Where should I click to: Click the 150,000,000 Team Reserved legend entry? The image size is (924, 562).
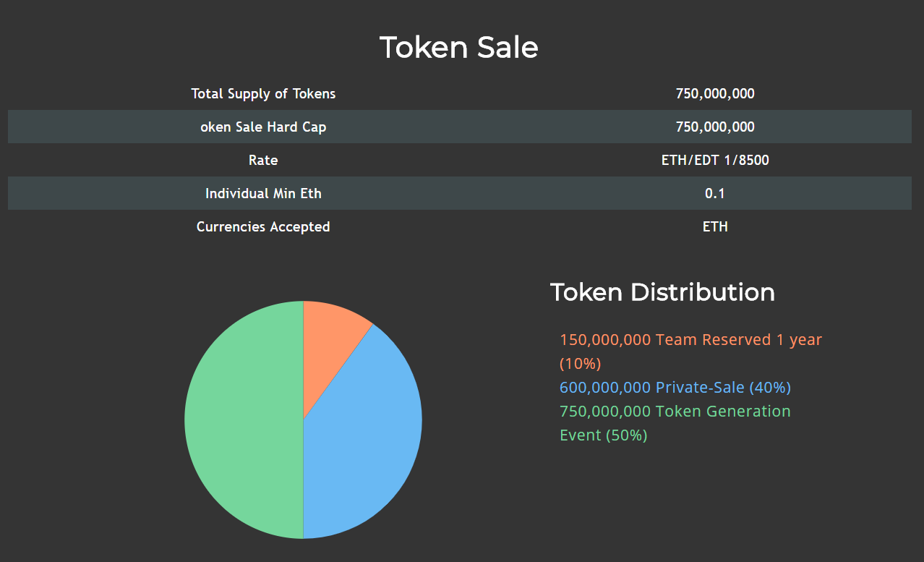click(x=690, y=339)
